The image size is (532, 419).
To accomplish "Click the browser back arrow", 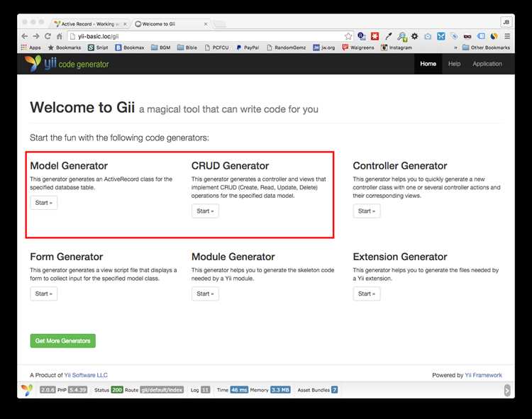I will click(x=24, y=36).
